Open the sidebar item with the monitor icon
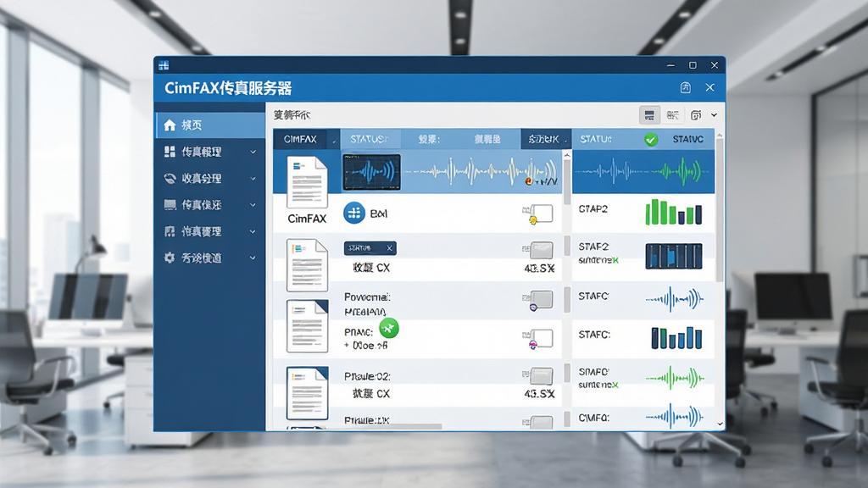Viewport: 868px width, 488px height. [x=211, y=205]
